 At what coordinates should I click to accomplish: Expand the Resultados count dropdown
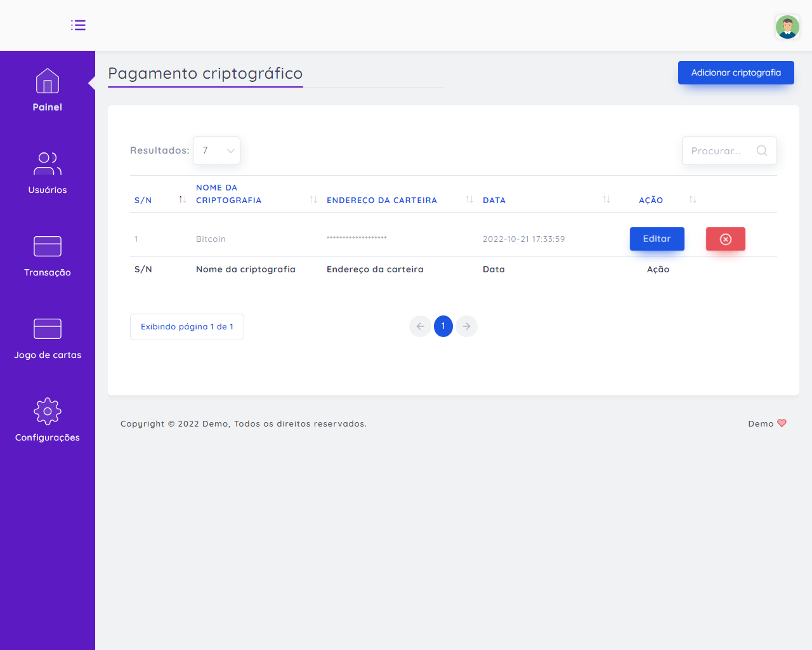point(216,151)
